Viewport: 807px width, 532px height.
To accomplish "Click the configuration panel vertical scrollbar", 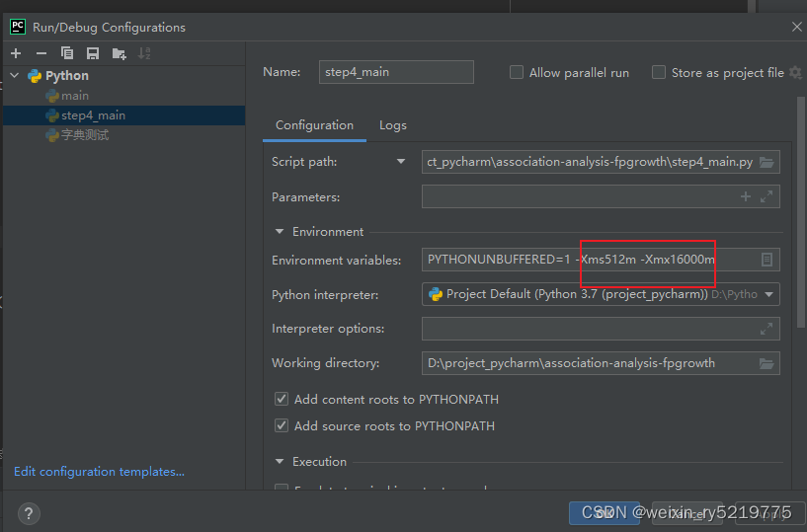I will pyautogui.click(x=801, y=212).
